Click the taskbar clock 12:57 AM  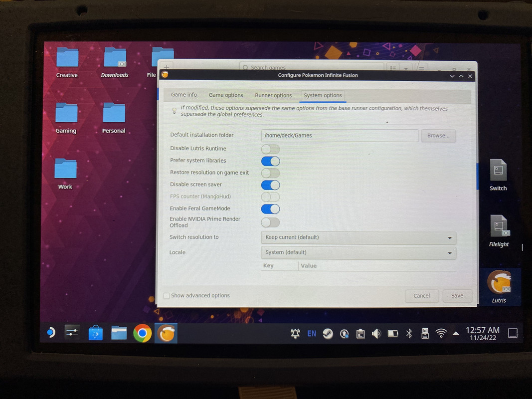[483, 334]
